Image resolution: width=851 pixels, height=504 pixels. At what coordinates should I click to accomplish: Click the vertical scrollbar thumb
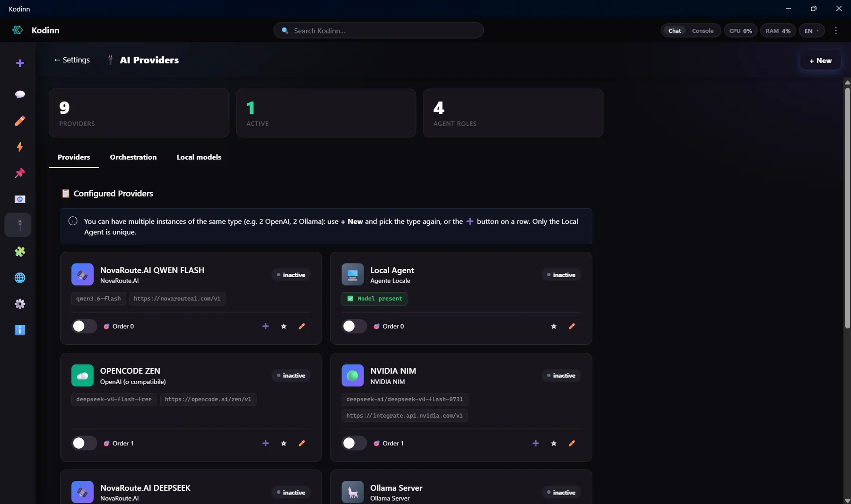coord(847,208)
